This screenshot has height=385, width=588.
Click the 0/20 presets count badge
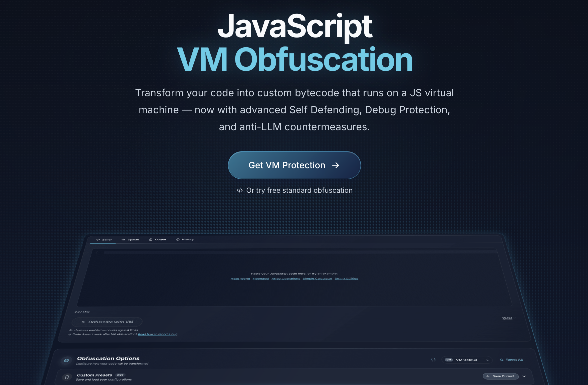pyautogui.click(x=120, y=375)
